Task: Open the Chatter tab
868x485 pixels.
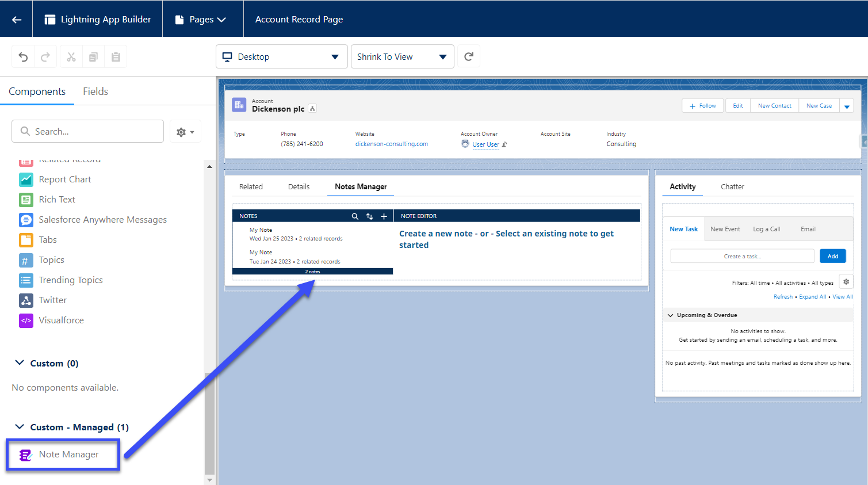Action: coord(732,186)
